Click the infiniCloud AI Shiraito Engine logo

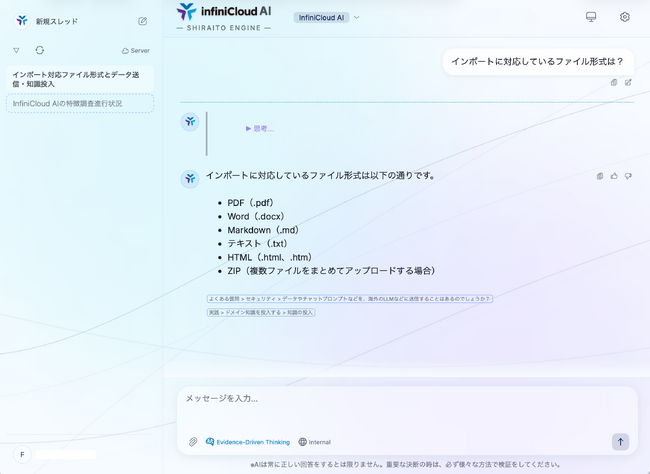coord(224,17)
